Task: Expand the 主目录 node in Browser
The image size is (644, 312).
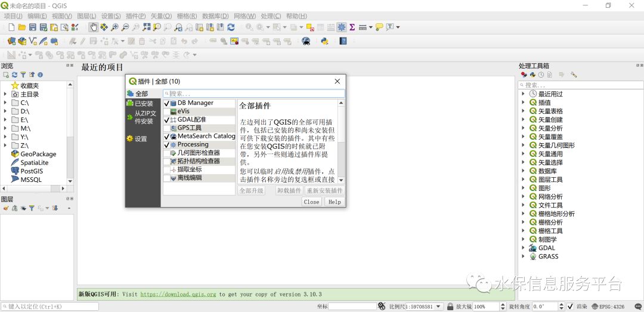Action: (x=5, y=94)
